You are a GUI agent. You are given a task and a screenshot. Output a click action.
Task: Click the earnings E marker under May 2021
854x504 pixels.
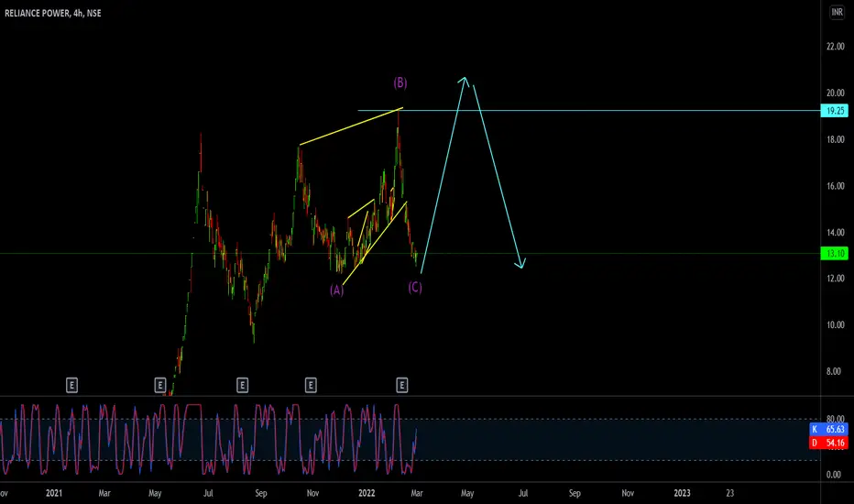click(x=159, y=385)
